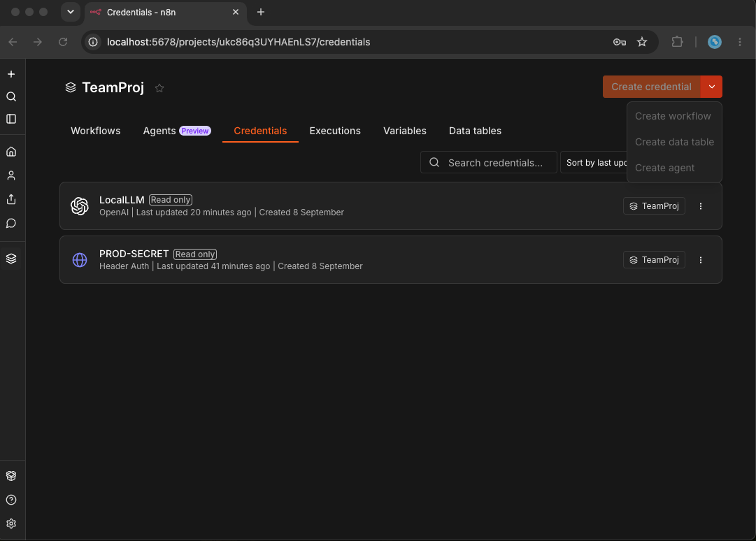The height and width of the screenshot is (541, 756).
Task: View site information icon in the address bar
Action: (93, 42)
